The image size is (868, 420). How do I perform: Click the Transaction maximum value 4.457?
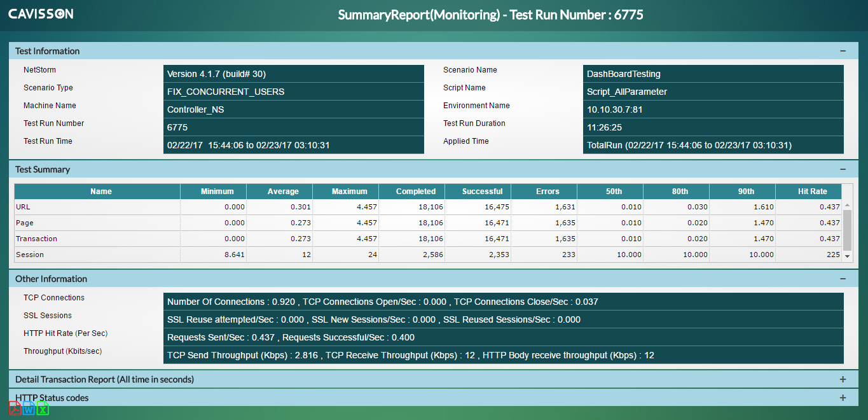click(x=367, y=239)
